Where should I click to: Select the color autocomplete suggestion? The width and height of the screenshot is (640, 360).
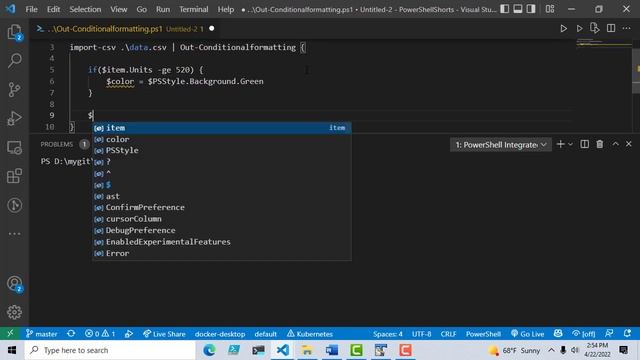(222, 139)
